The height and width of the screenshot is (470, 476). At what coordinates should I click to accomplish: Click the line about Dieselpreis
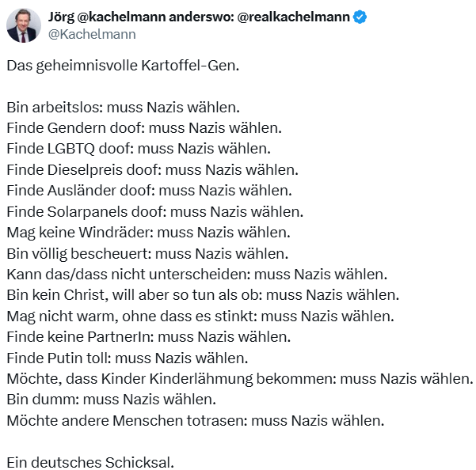click(x=152, y=170)
